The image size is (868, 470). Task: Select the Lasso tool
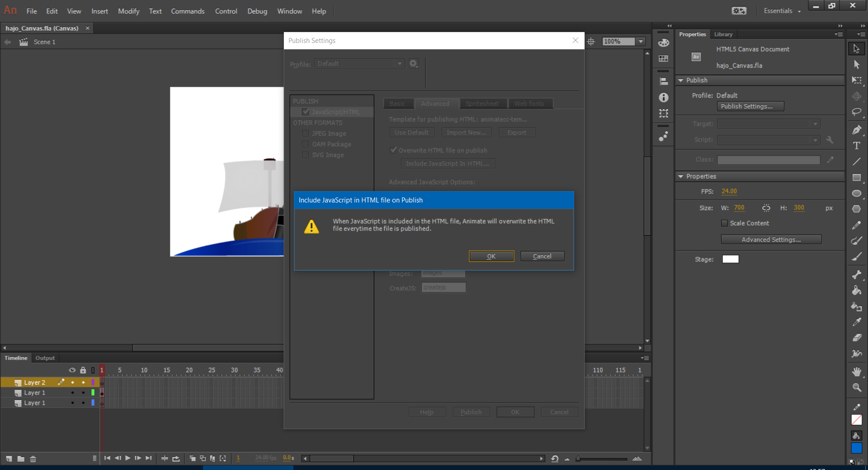856,112
